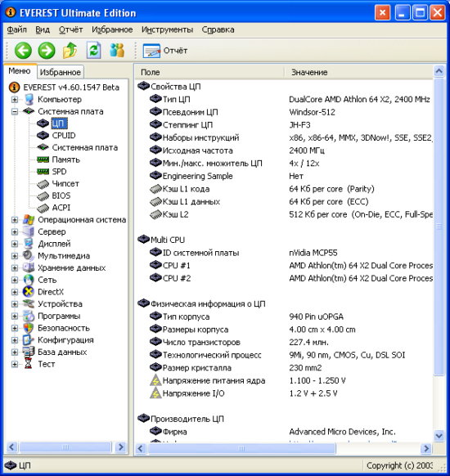Click the Операционная система Windows flag icon

29,220
